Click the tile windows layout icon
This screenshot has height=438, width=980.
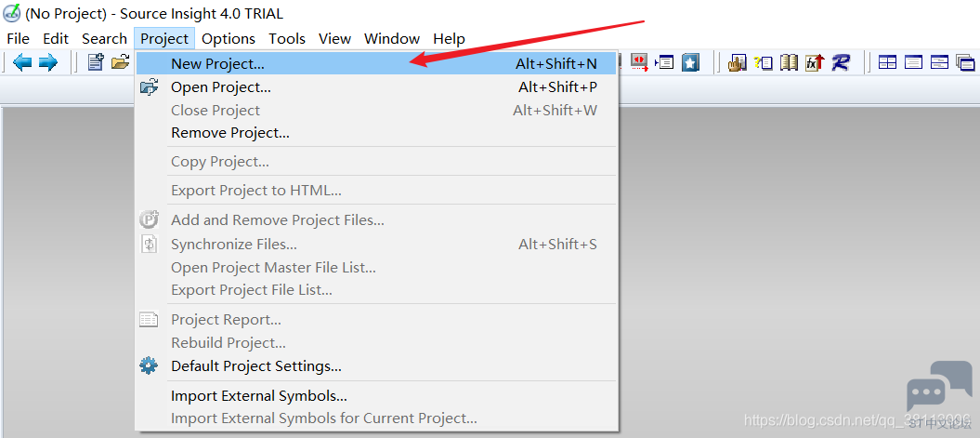[x=888, y=62]
